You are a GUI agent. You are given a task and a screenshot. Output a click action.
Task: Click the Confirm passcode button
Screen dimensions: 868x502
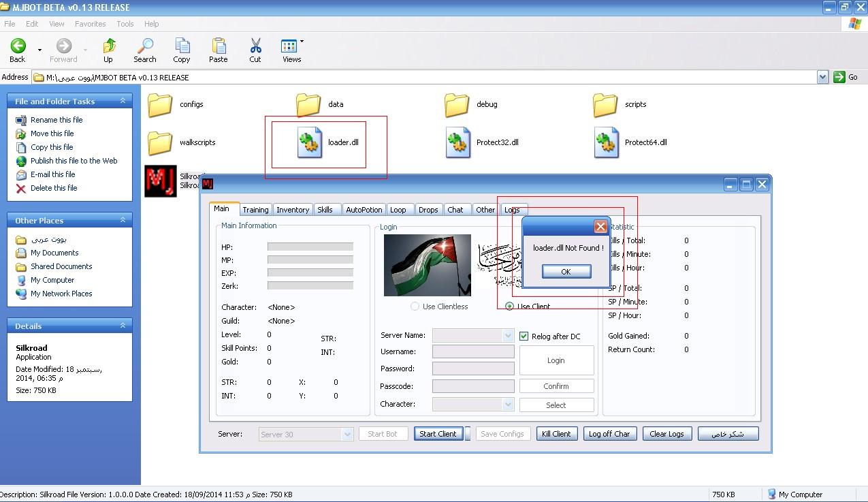(556, 386)
